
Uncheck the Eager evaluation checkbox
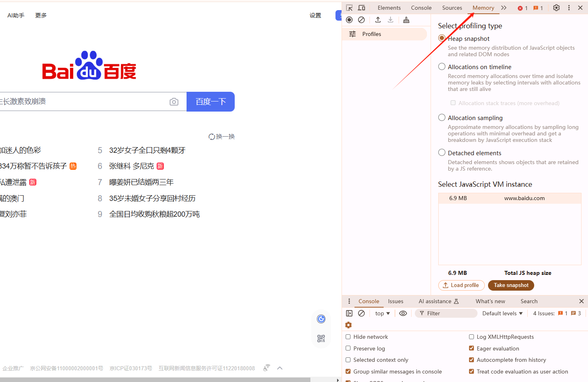click(471, 348)
